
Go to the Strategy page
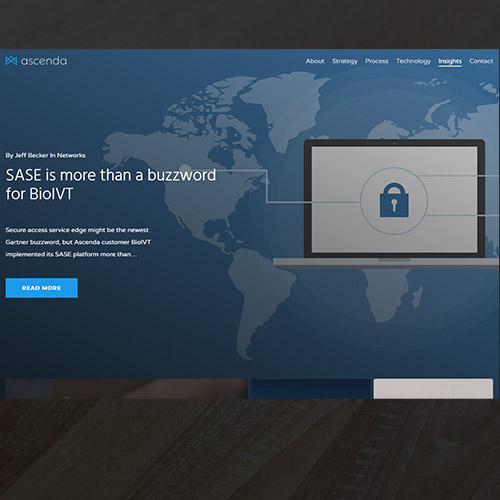(x=345, y=61)
